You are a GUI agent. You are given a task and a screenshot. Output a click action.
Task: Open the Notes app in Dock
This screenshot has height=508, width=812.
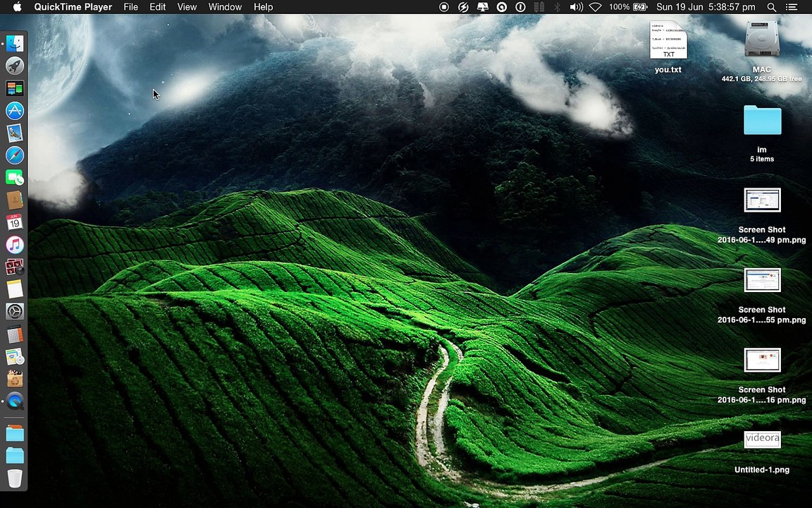click(15, 289)
